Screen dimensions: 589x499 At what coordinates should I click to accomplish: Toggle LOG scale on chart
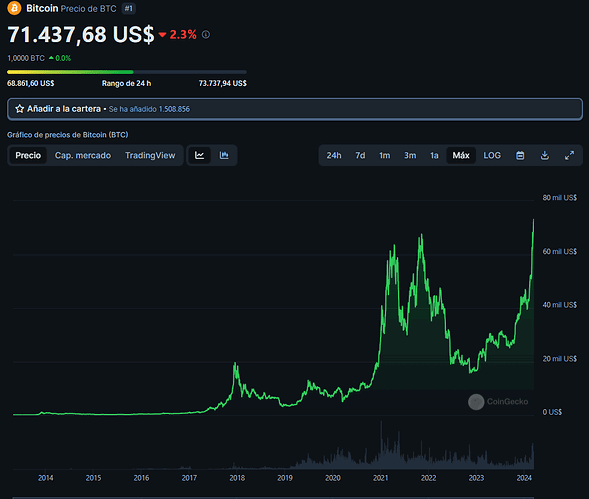coord(492,156)
